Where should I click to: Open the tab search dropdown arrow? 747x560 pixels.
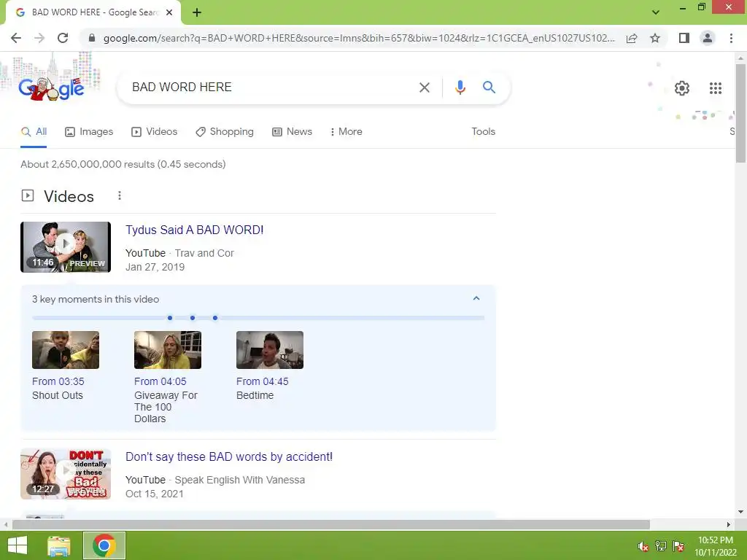(656, 12)
